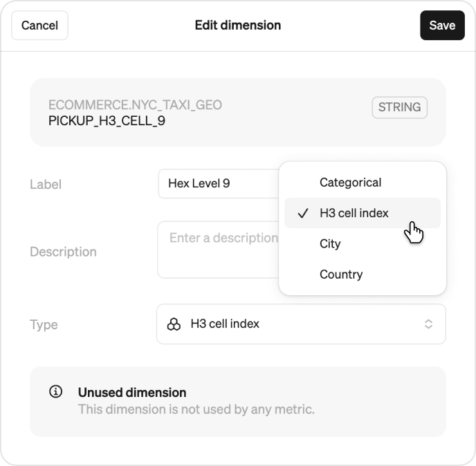Click the Label field with Hex Level 9
Screen dimensions: 476x466
tap(219, 183)
